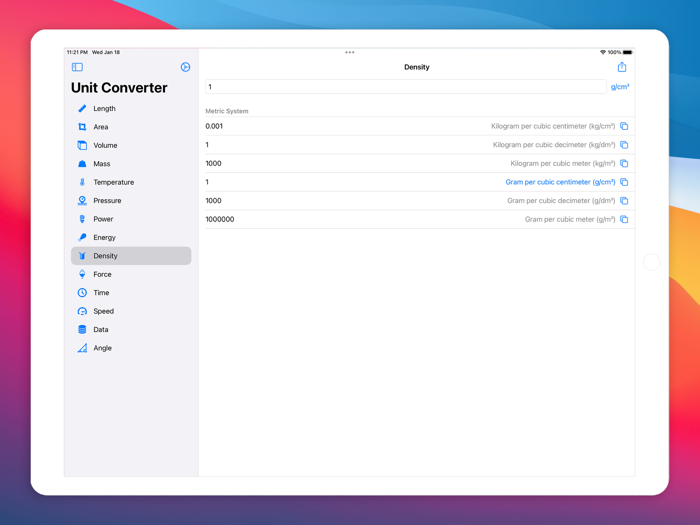Screen dimensions: 700x525
Task: Toggle the sidebar panel icon
Action: tap(77, 67)
